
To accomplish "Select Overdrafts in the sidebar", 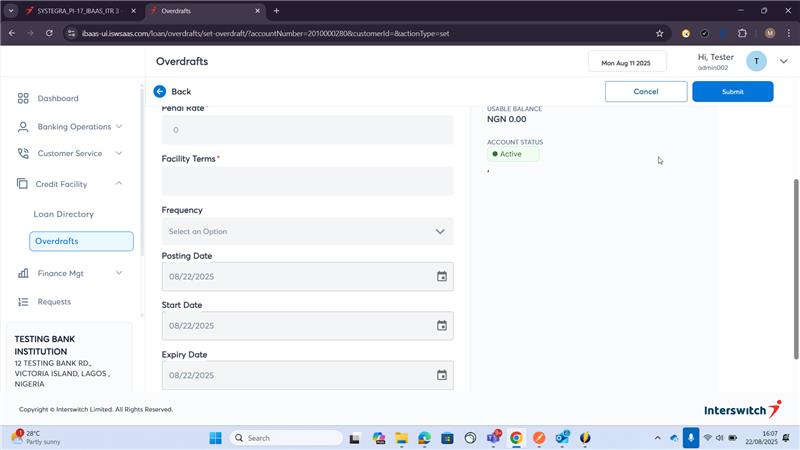I will click(x=81, y=241).
